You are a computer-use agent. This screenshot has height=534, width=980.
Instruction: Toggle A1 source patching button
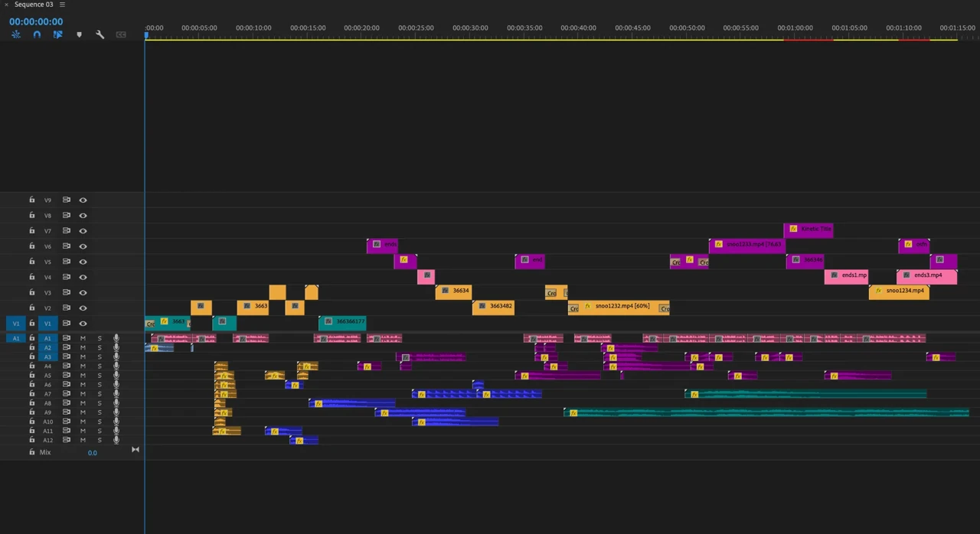click(16, 338)
